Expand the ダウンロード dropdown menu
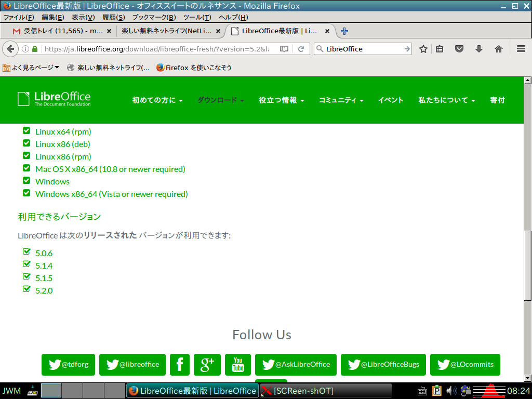The height and width of the screenshot is (399, 532). (220, 100)
